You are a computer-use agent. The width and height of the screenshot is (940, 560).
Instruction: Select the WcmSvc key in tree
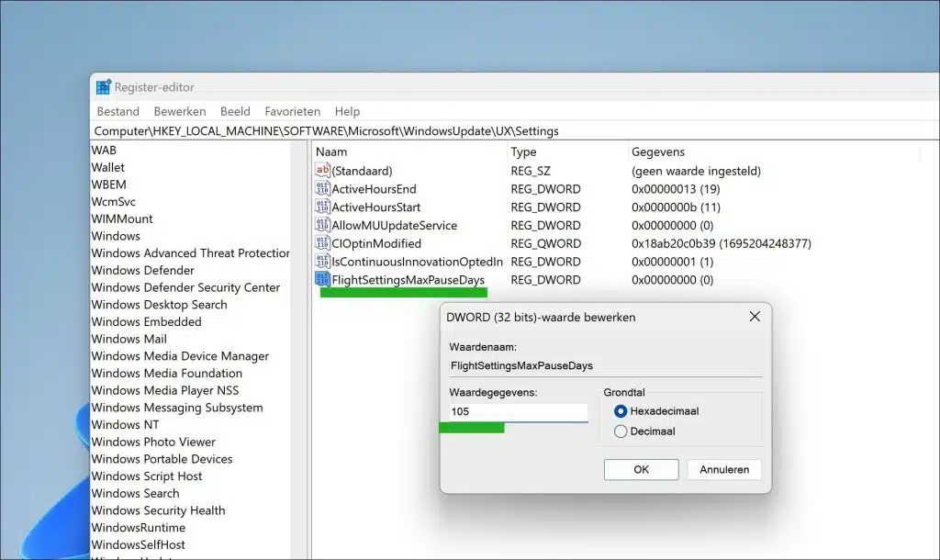pyautogui.click(x=113, y=201)
